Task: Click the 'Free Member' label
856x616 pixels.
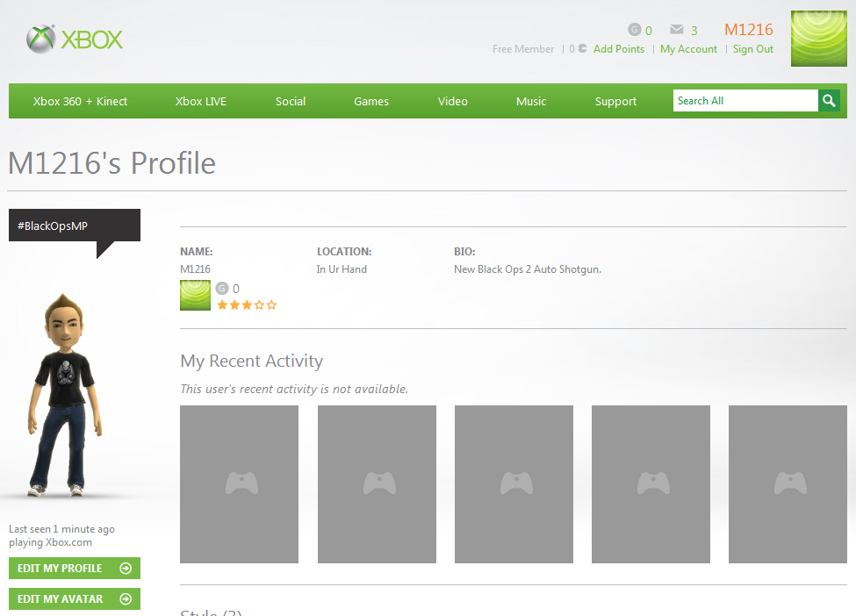Action: click(x=523, y=49)
